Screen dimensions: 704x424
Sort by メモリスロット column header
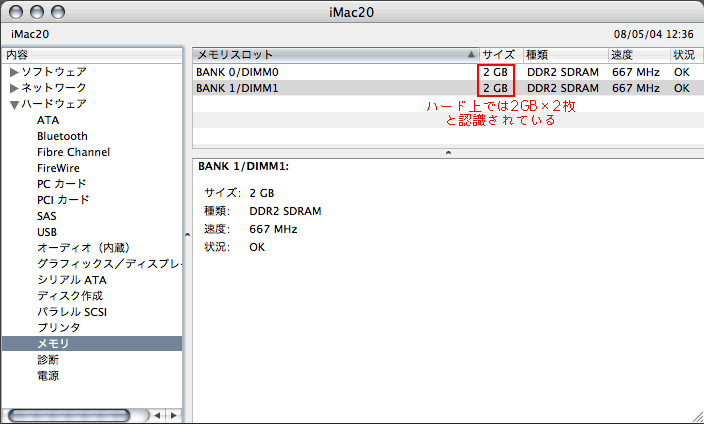[336, 55]
